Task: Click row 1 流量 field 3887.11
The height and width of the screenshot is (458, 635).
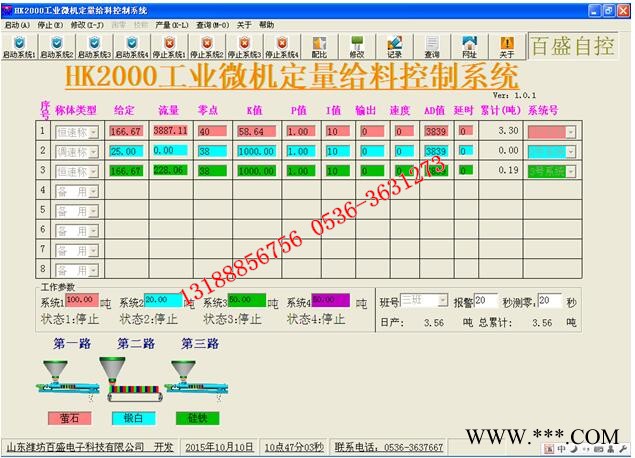Action: 170,131
